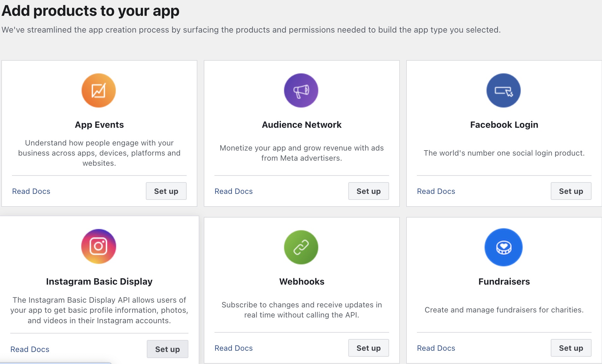Open Read Docs for Fundraisers

(x=436, y=348)
